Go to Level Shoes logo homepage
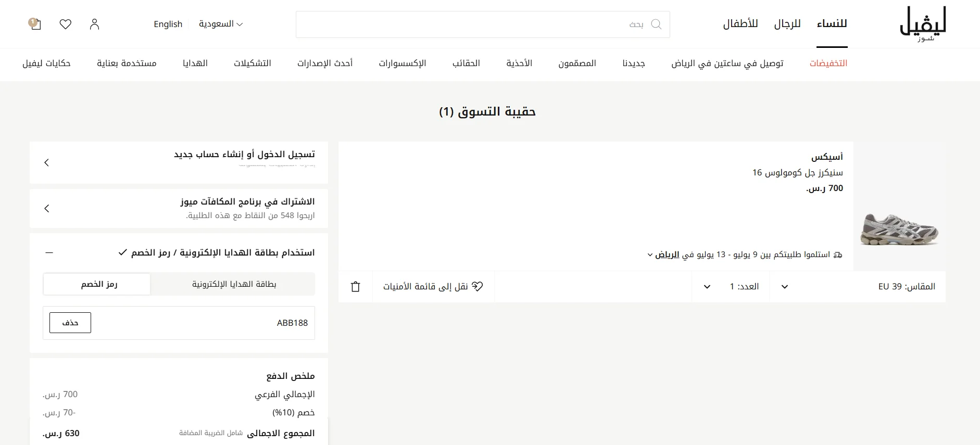This screenshot has height=445, width=980. click(x=923, y=24)
